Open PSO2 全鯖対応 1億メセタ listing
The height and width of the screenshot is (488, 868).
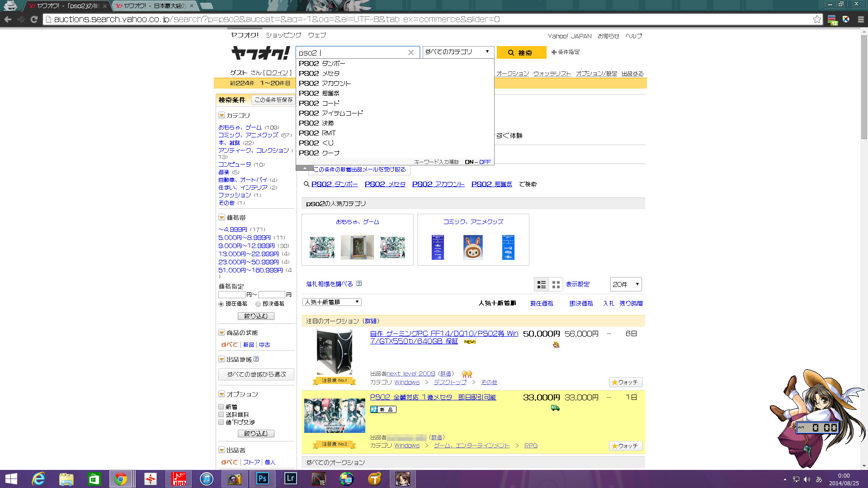click(x=433, y=397)
